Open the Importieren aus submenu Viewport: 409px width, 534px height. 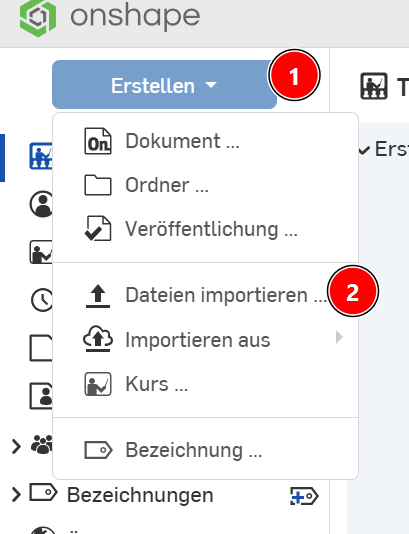(205, 340)
